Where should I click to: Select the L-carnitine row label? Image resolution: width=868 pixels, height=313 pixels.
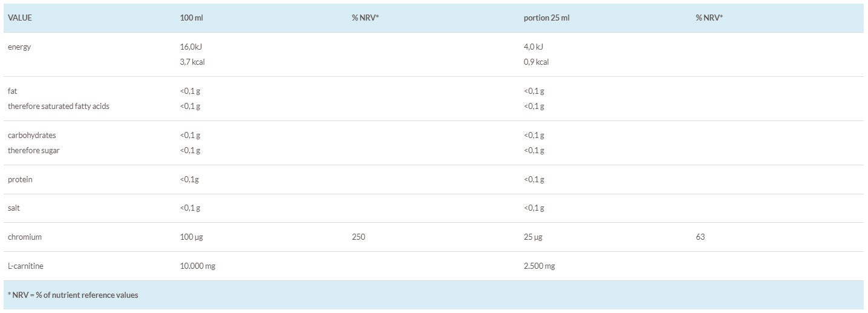tap(25, 266)
